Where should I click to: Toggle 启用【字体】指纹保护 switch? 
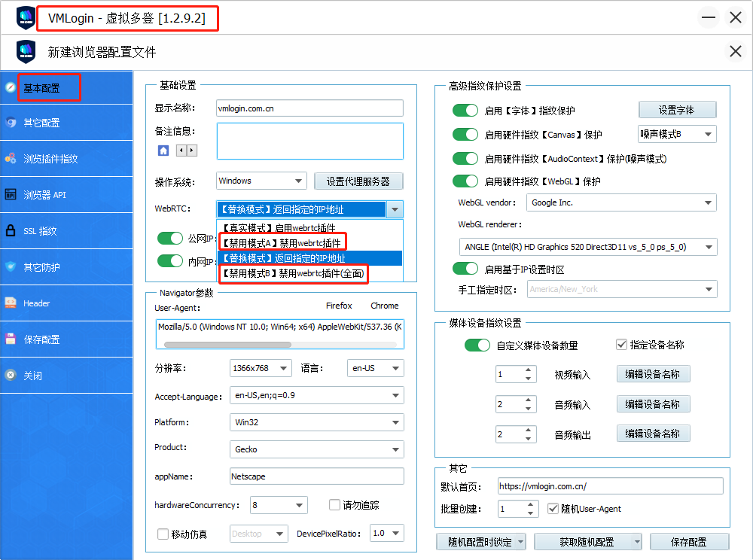(x=465, y=111)
